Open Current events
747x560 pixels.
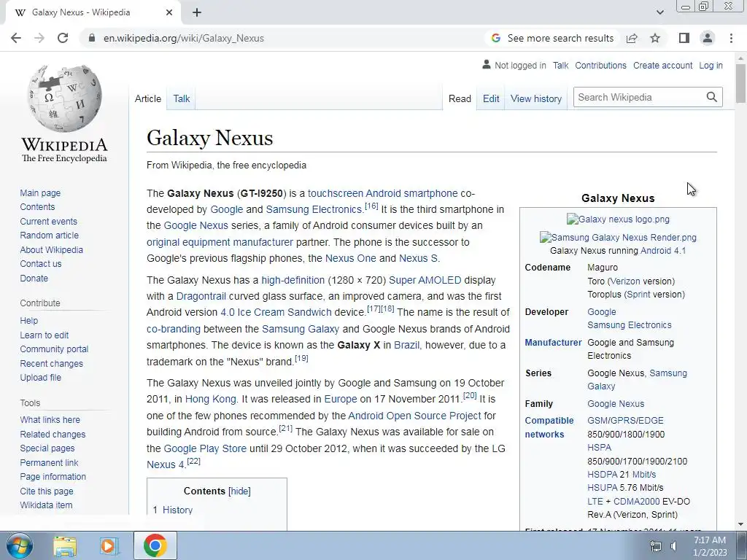(x=48, y=222)
